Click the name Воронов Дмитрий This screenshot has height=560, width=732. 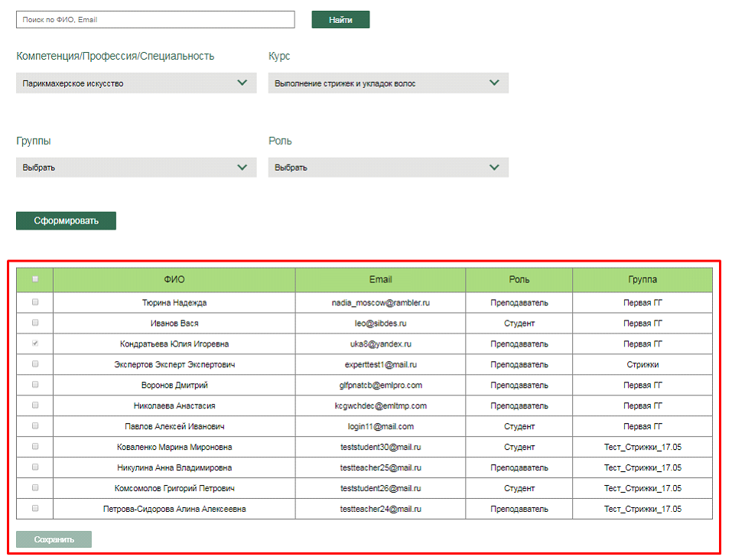pyautogui.click(x=174, y=386)
